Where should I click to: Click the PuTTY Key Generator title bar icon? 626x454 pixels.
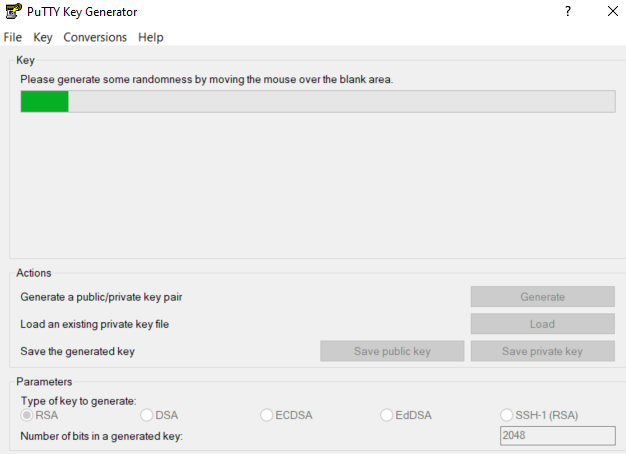[x=13, y=12]
